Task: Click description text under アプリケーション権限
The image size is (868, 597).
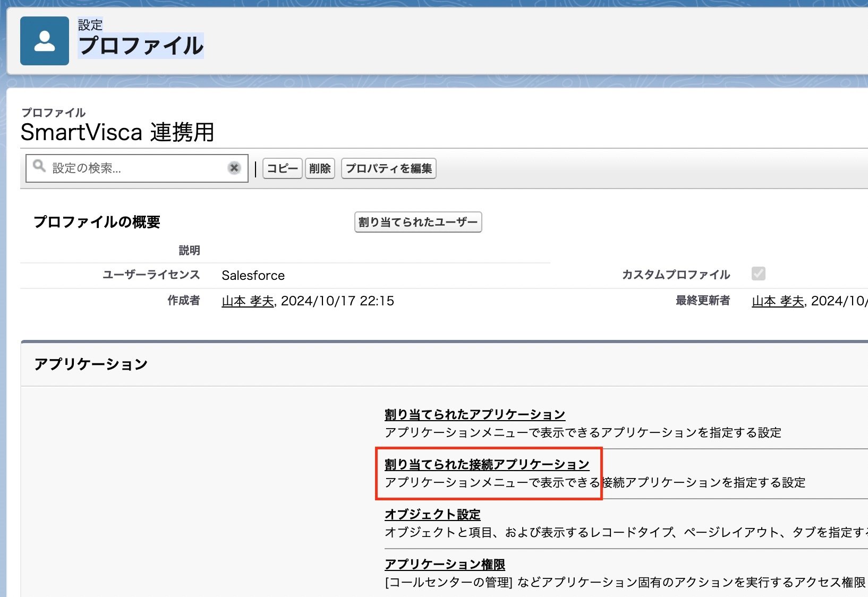Action: click(626, 582)
